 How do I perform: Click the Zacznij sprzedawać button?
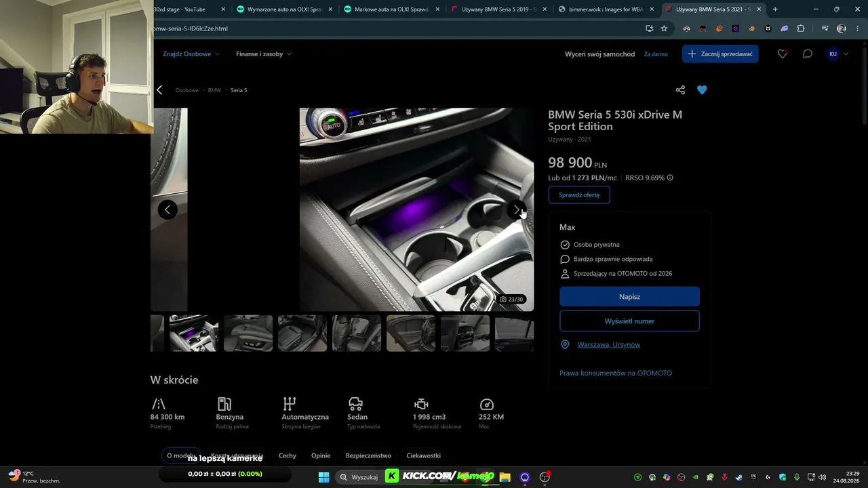point(720,54)
